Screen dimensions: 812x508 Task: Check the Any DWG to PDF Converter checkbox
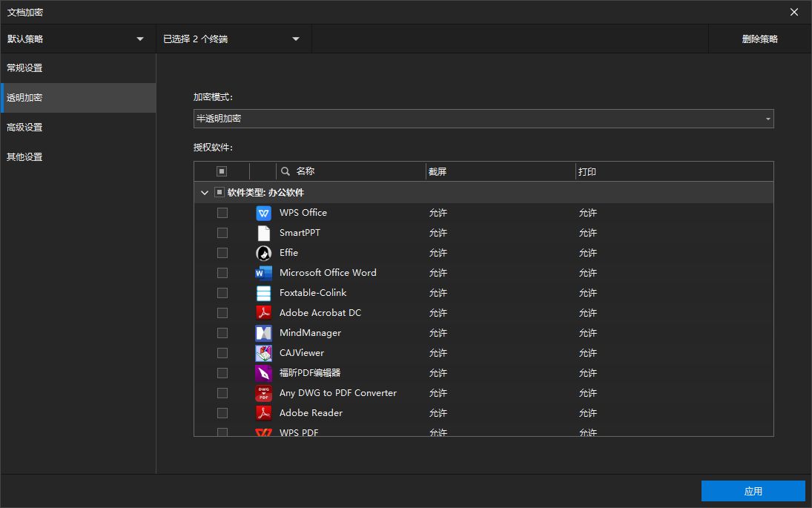[222, 393]
